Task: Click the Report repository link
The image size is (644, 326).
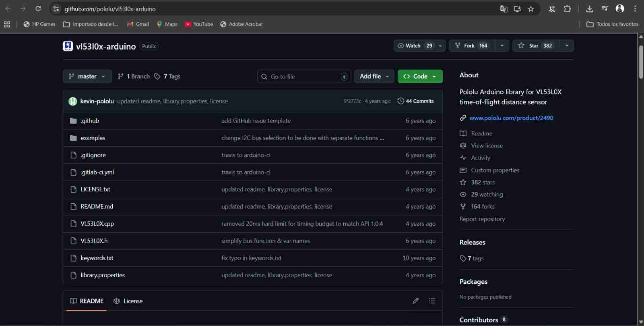Action: click(482, 219)
